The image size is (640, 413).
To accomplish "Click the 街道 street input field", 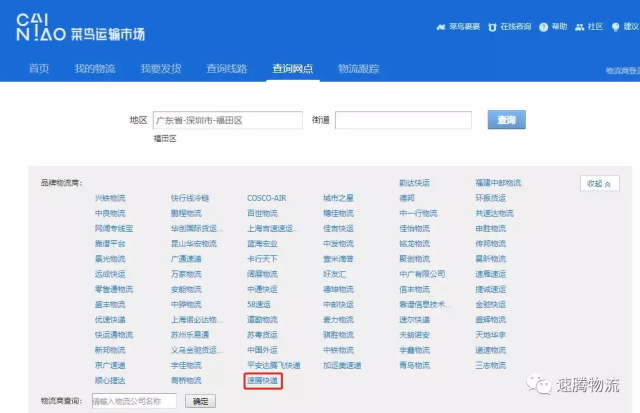I will coord(403,120).
